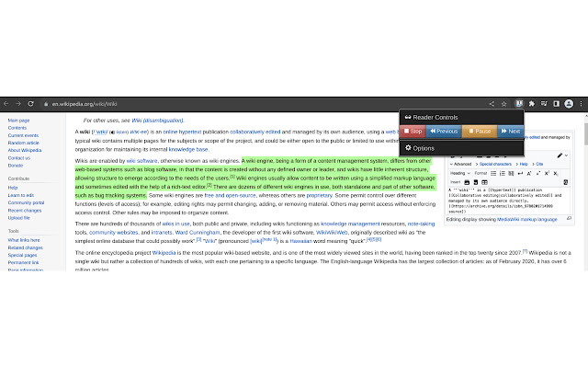Open Help under Contribute
The image size is (588, 368).
click(x=13, y=188)
